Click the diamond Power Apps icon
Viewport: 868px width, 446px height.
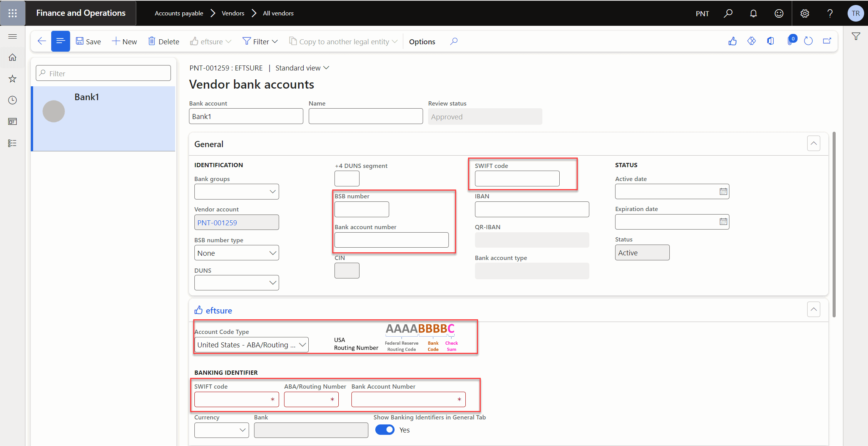(x=751, y=41)
